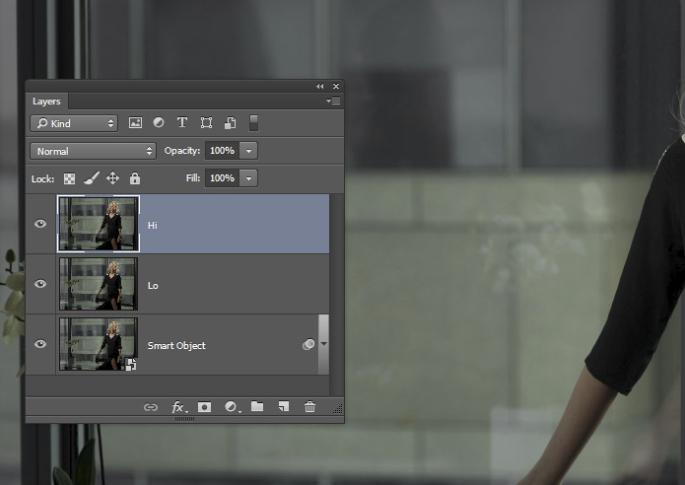Click the Fill percentage field
Screen dimensions: 685x485
[221, 178]
